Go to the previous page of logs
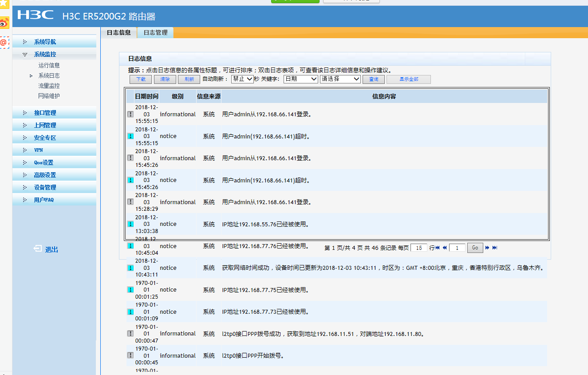 pos(445,248)
